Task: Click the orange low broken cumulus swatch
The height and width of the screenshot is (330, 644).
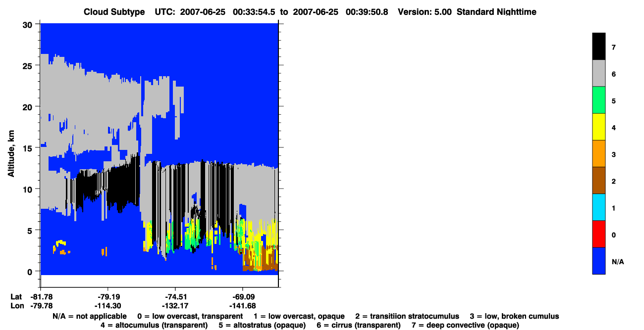Action: [599, 153]
